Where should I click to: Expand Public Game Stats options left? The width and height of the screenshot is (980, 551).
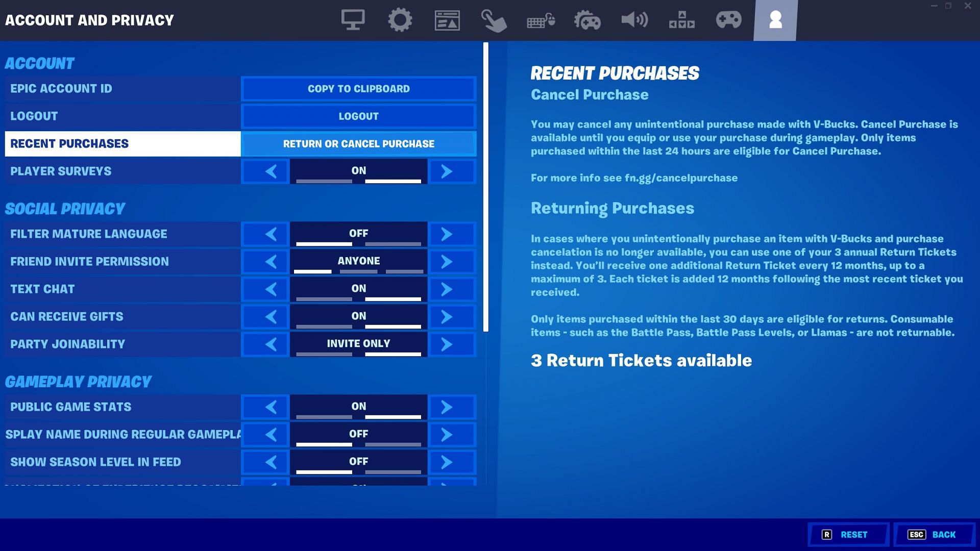pyautogui.click(x=271, y=407)
